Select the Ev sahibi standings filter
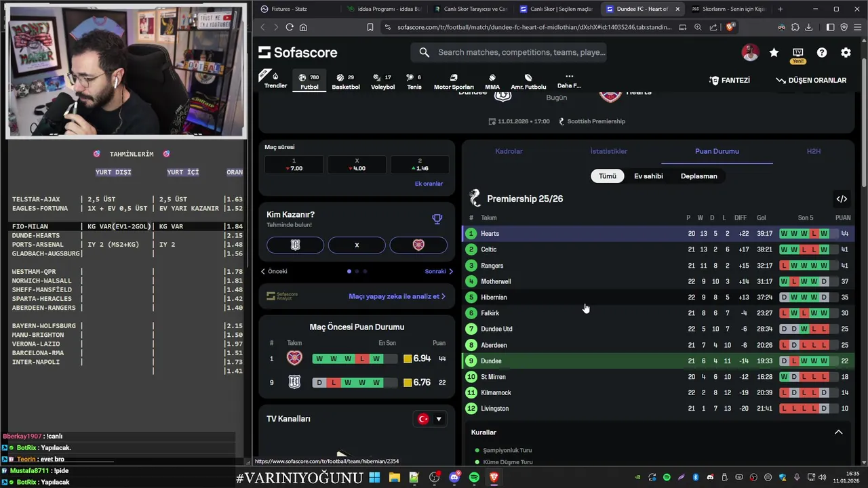This screenshot has height=488, width=868. click(648, 176)
